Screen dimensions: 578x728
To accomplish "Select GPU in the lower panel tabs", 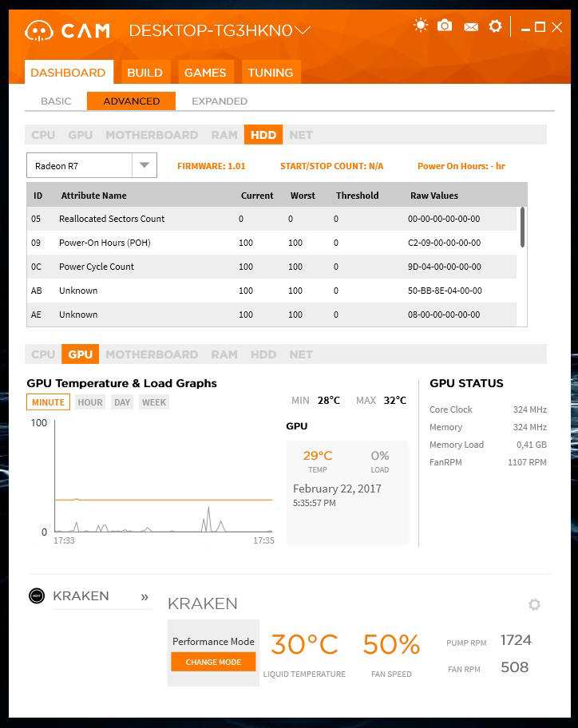I will (81, 354).
